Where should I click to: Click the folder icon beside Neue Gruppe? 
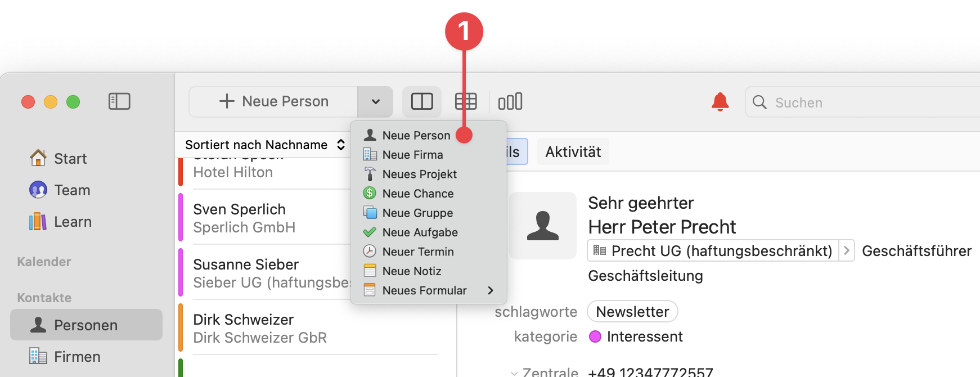[x=370, y=213]
